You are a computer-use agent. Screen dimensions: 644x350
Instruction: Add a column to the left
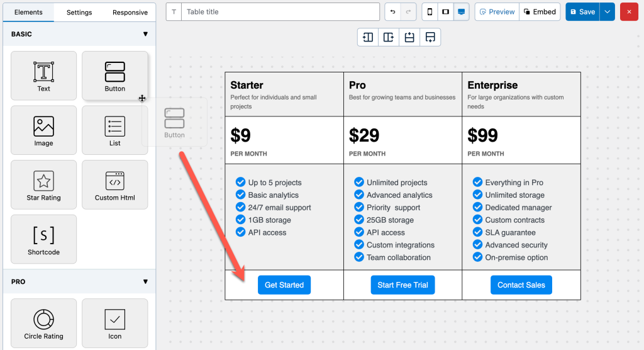(368, 37)
